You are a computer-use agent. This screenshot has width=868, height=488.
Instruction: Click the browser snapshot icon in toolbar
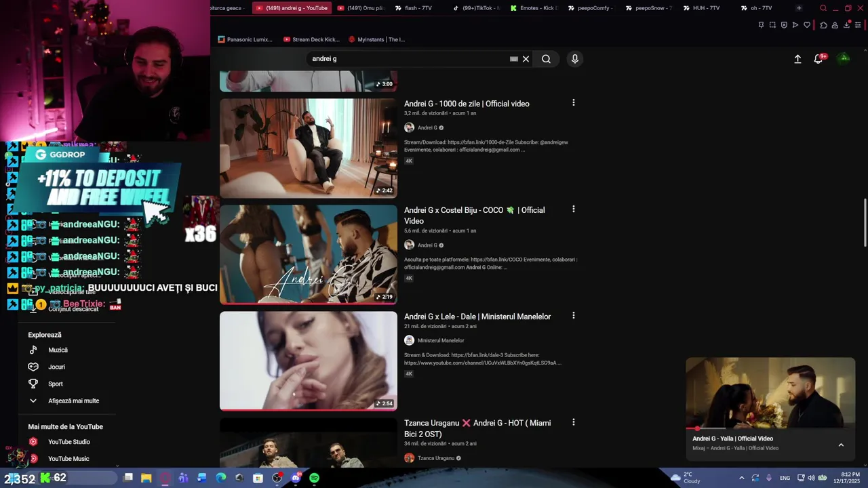[772, 25]
